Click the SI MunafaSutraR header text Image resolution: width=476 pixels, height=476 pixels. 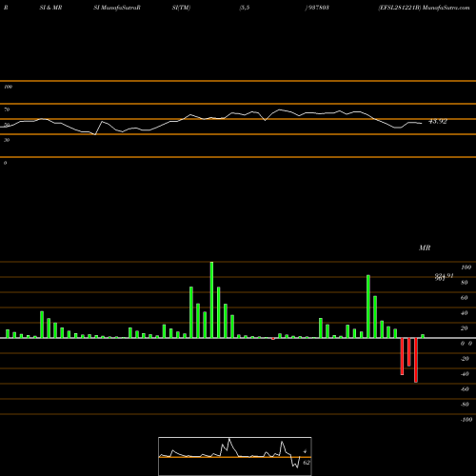pos(117,8)
